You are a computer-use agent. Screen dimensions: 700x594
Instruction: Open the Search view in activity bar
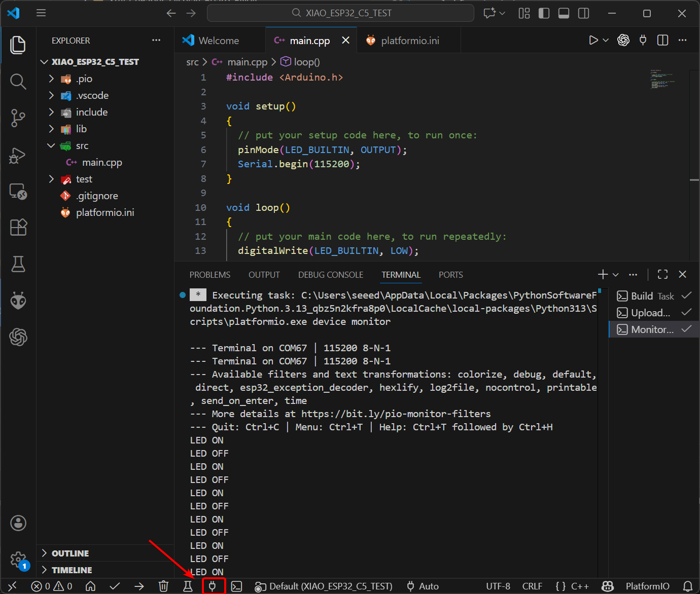18,82
